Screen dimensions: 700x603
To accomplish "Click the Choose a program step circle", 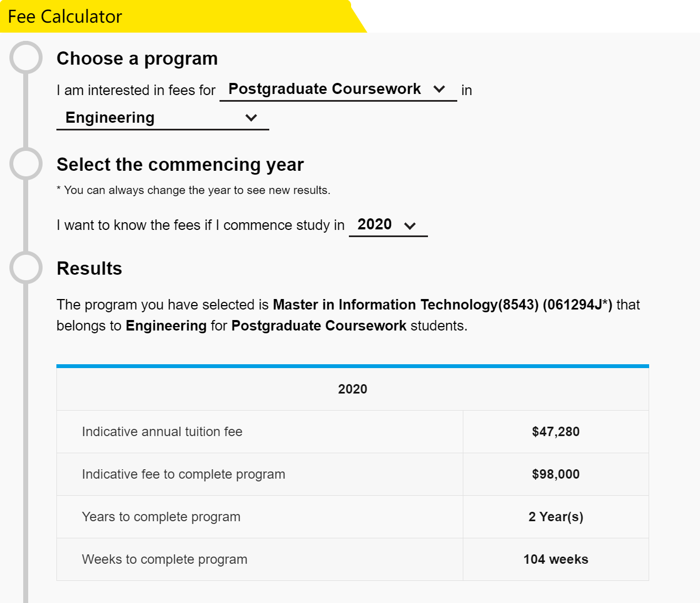I will [26, 57].
